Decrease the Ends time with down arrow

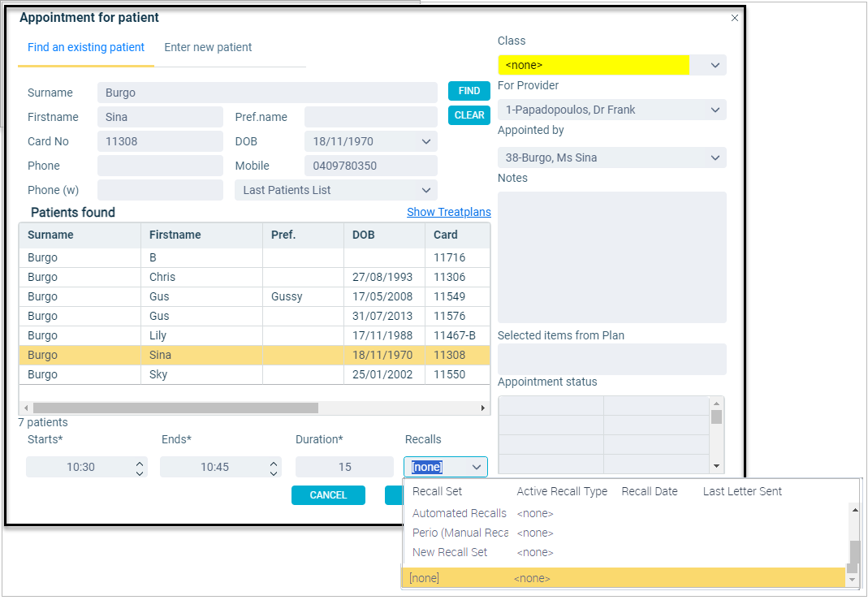[274, 473]
